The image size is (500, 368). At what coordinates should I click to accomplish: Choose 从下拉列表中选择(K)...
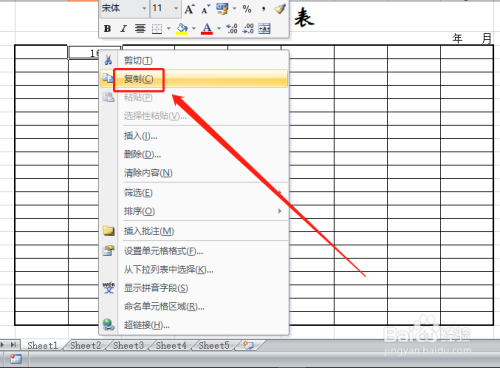click(x=194, y=269)
